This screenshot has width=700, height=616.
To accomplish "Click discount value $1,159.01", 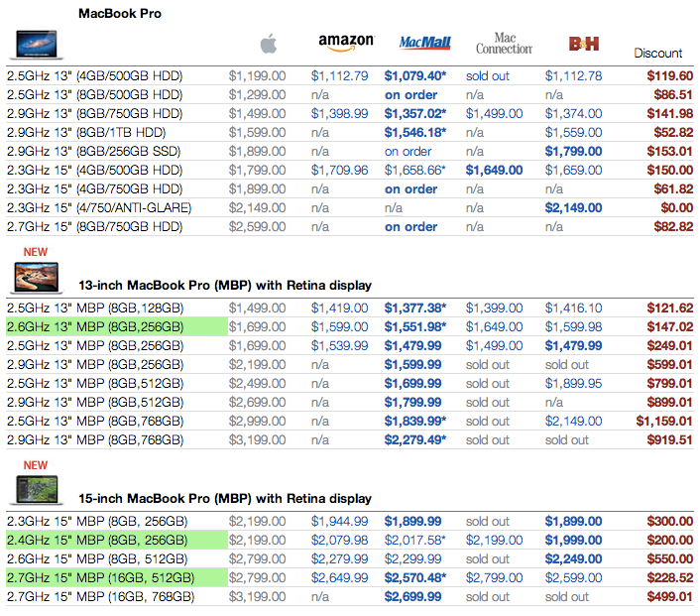I will (x=664, y=422).
